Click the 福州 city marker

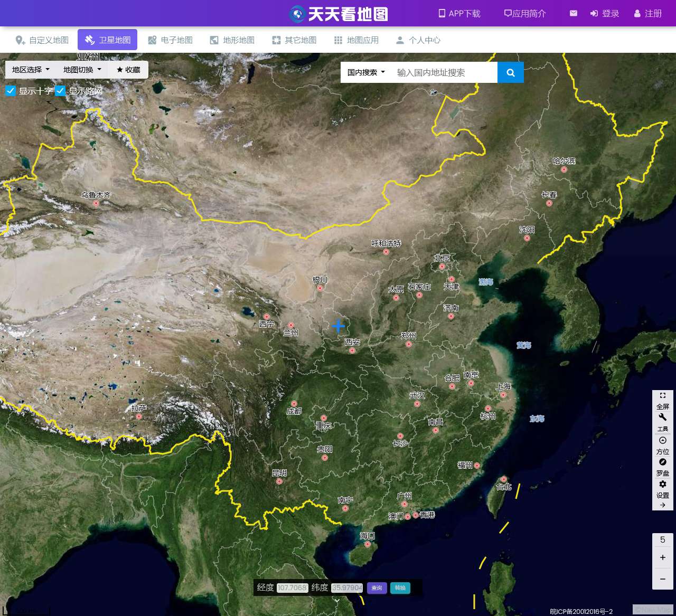coord(477,466)
